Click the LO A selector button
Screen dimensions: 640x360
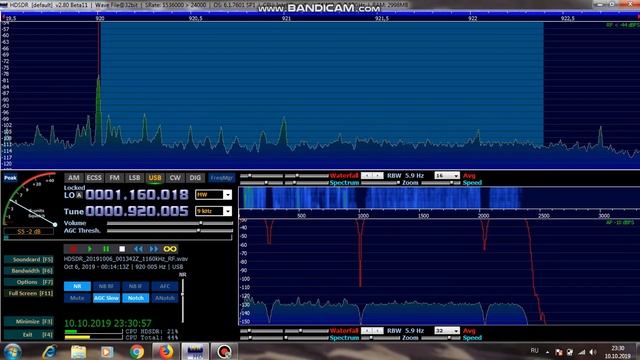click(x=79, y=195)
